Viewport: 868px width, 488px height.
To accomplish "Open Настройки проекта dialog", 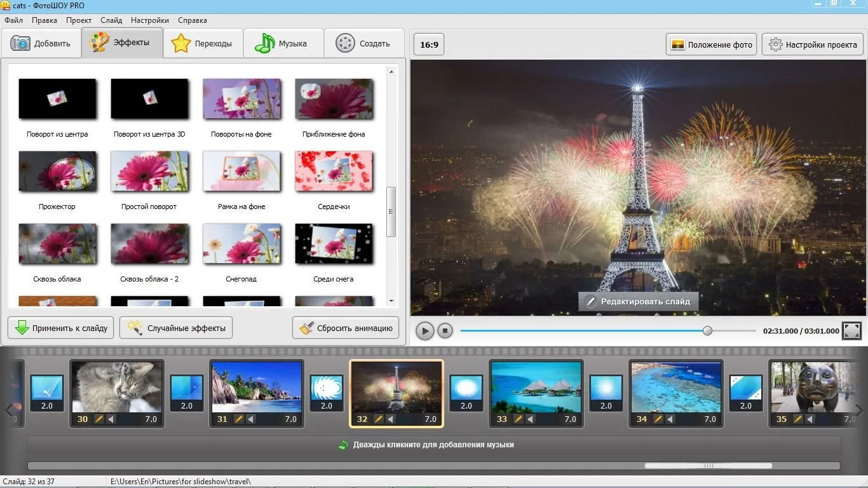I will pos(812,44).
